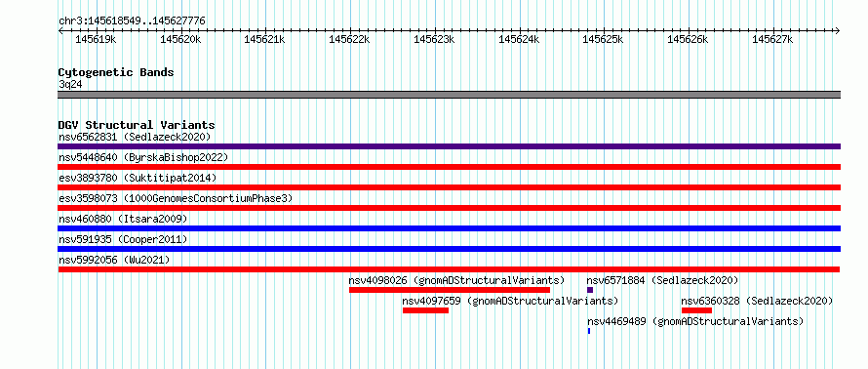Open the nsv4098026 (gnomADStructuralVariants) label
This screenshot has height=369, width=868.
[456, 280]
